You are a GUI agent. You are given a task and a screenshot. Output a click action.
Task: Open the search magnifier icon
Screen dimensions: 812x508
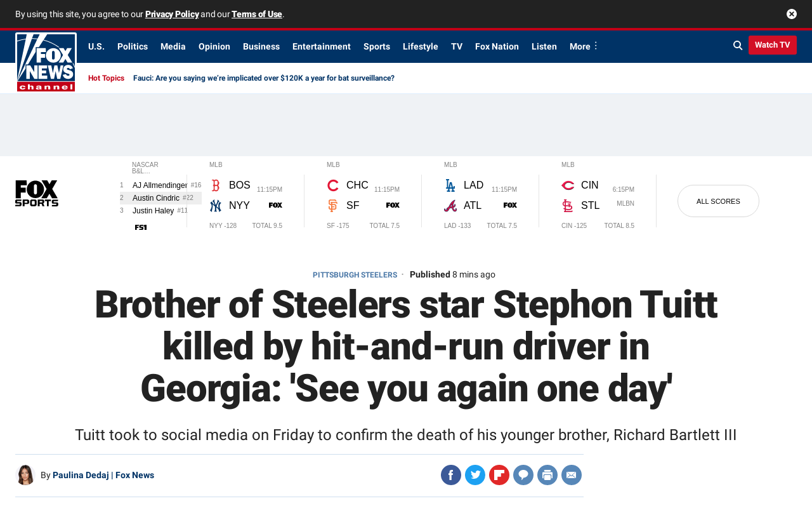(738, 45)
